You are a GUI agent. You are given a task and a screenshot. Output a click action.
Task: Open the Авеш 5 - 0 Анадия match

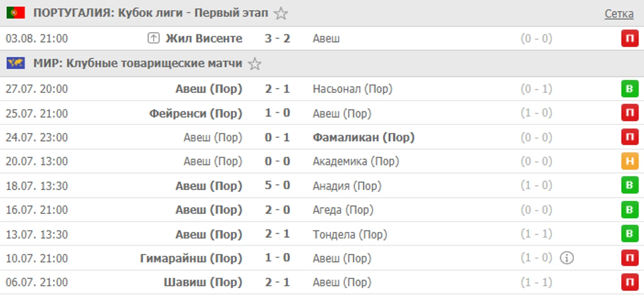pos(322,185)
